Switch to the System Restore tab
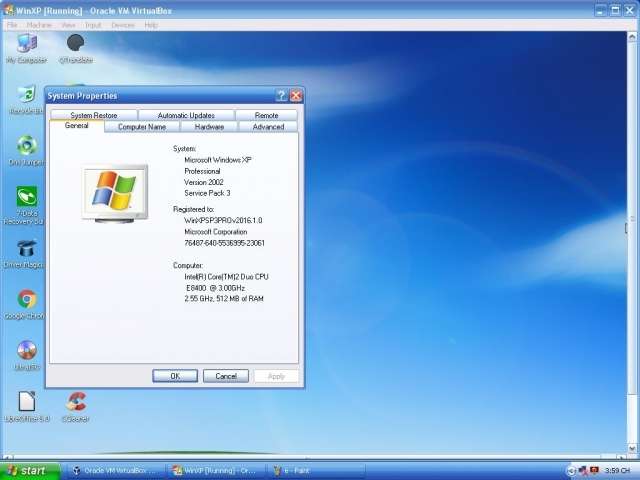Image resolution: width=640 pixels, height=480 pixels. point(94,115)
